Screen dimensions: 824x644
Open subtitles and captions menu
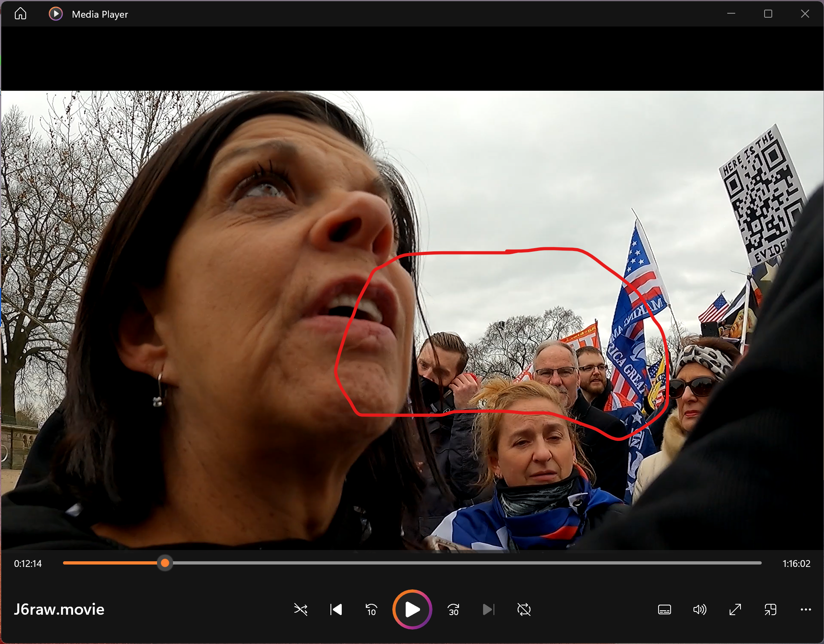665,609
